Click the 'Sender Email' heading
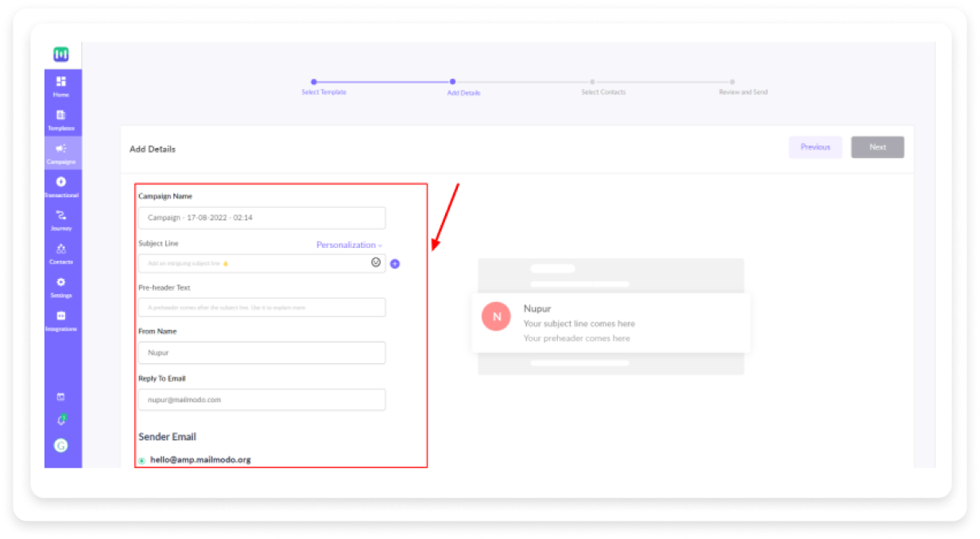This screenshot has width=980, height=539. (x=167, y=436)
